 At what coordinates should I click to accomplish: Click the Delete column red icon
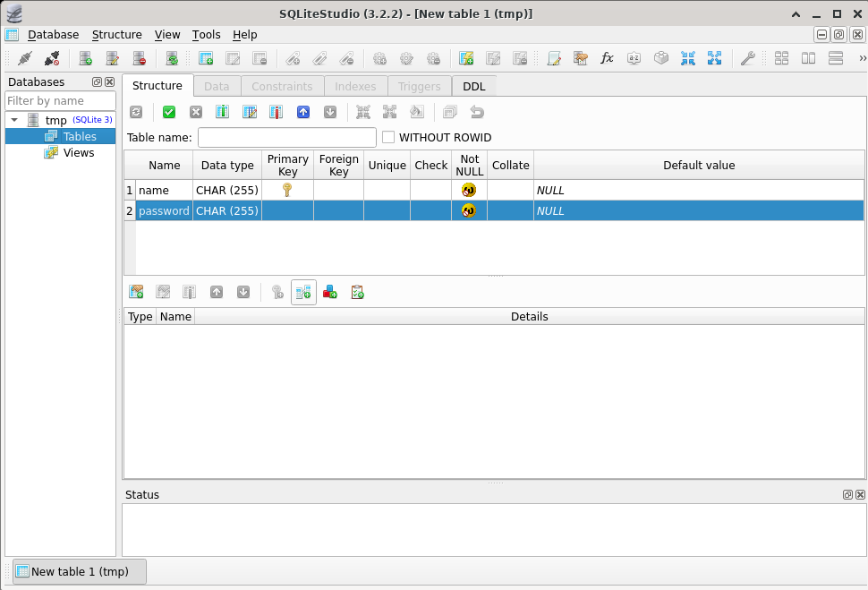coord(277,113)
